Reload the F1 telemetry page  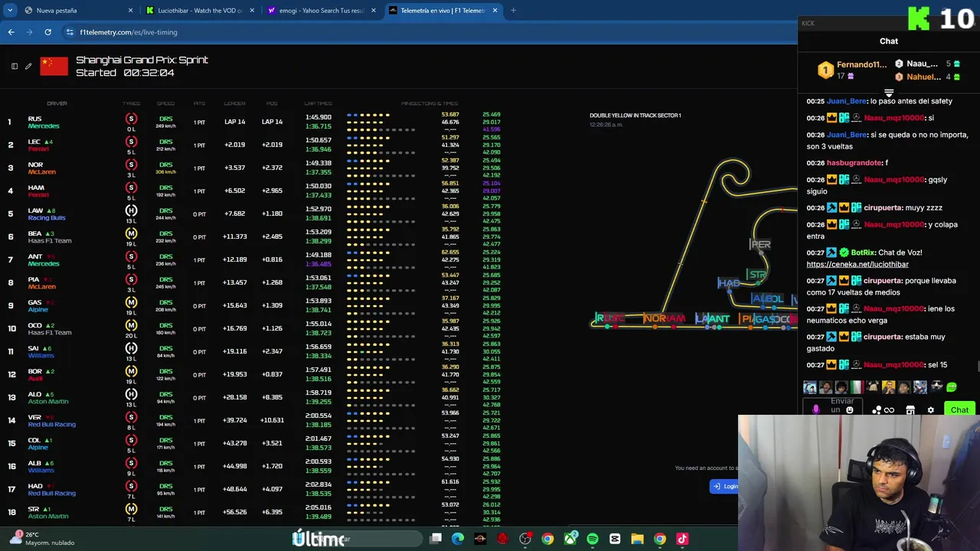tap(47, 32)
